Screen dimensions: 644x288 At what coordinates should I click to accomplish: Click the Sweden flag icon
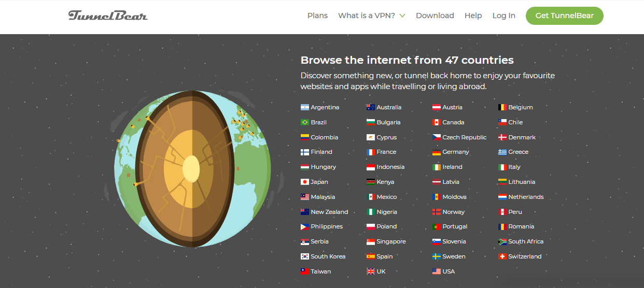tap(437, 257)
